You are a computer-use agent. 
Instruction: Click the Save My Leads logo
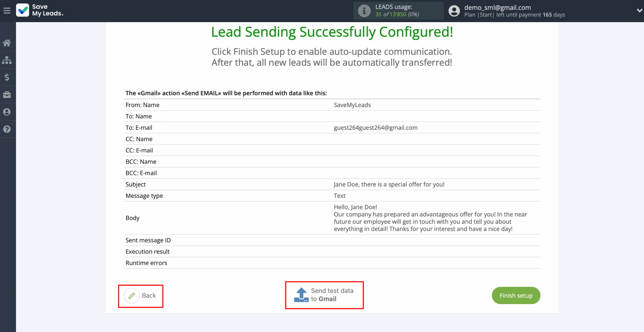[40, 10]
